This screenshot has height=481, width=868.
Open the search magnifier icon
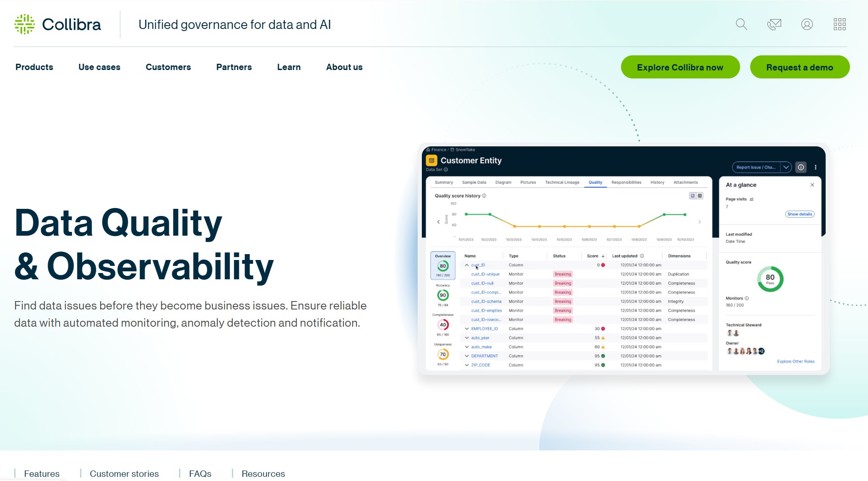(741, 24)
